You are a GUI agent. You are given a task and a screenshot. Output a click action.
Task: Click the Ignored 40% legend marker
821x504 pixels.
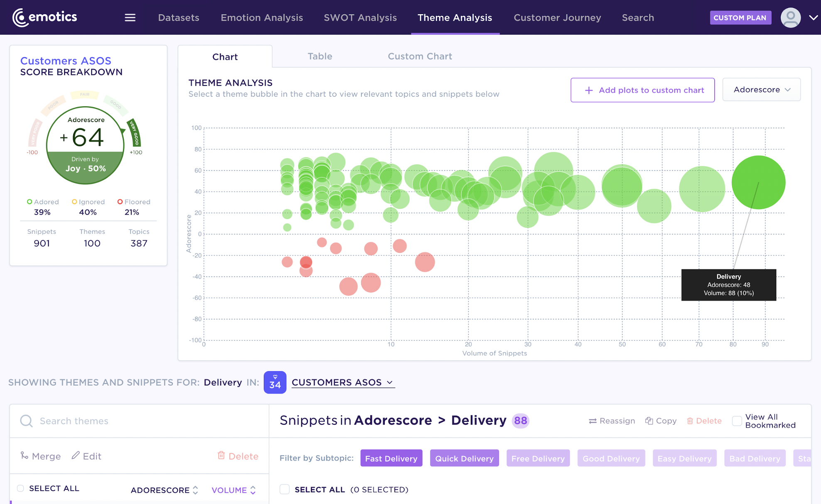(74, 202)
